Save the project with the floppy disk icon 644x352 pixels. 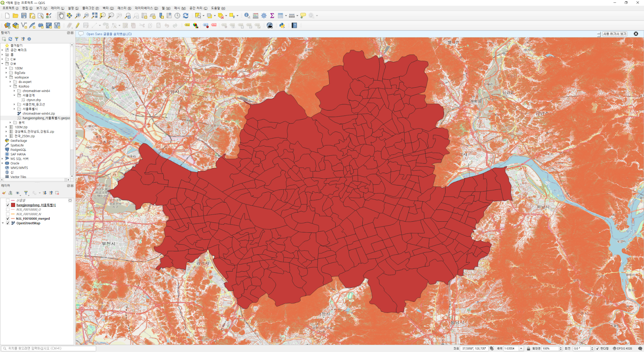coord(24,16)
